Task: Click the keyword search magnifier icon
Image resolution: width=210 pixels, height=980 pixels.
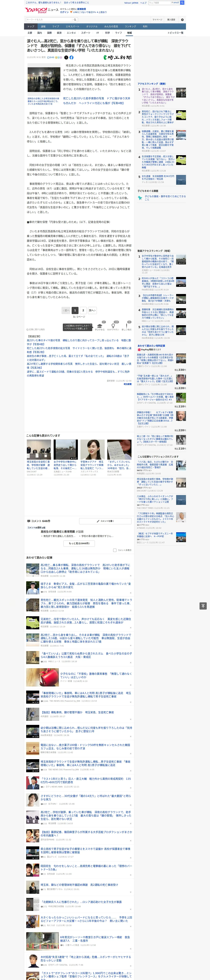Action: [75, 19]
